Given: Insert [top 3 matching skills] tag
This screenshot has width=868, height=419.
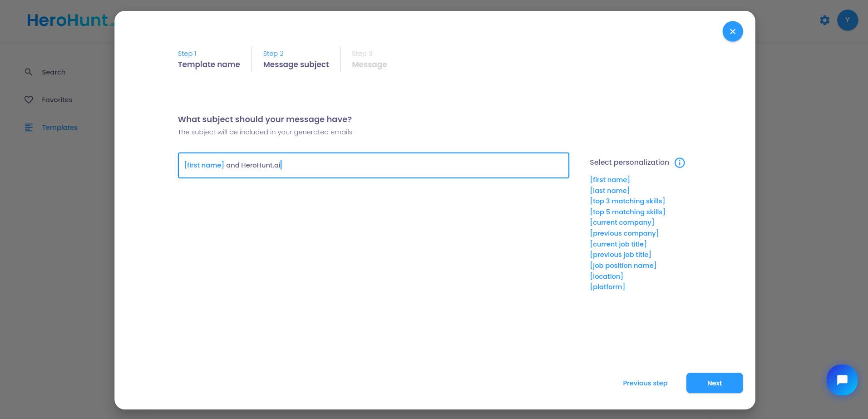Looking at the screenshot, I should click(x=627, y=201).
